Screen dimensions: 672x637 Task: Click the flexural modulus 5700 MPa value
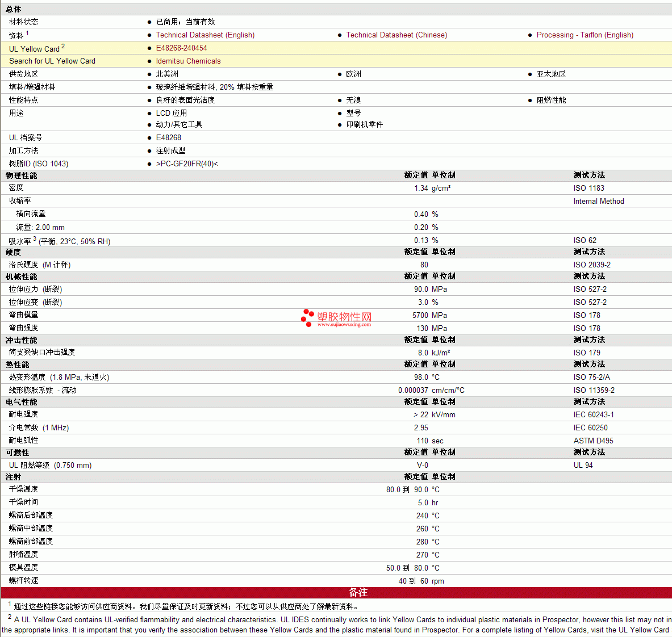coord(429,316)
